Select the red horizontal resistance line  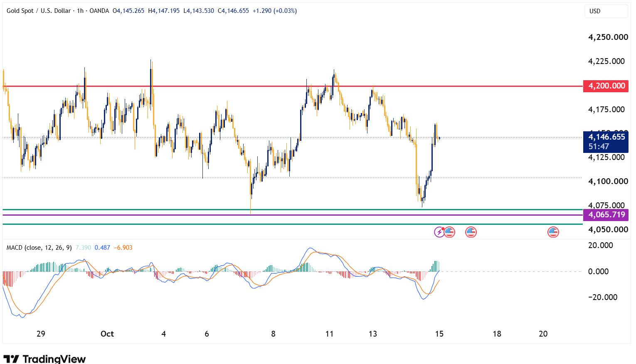click(x=293, y=86)
